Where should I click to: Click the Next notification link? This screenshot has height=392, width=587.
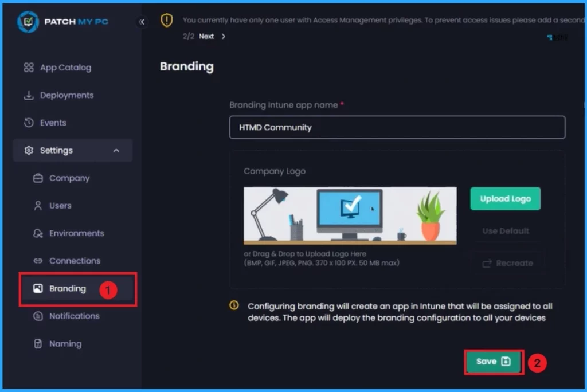[x=206, y=36]
